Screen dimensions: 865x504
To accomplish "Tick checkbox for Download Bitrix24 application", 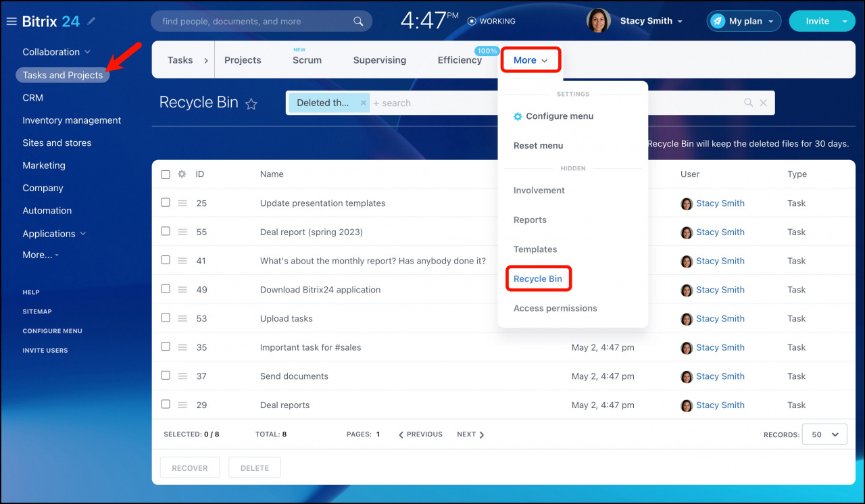I will [166, 288].
